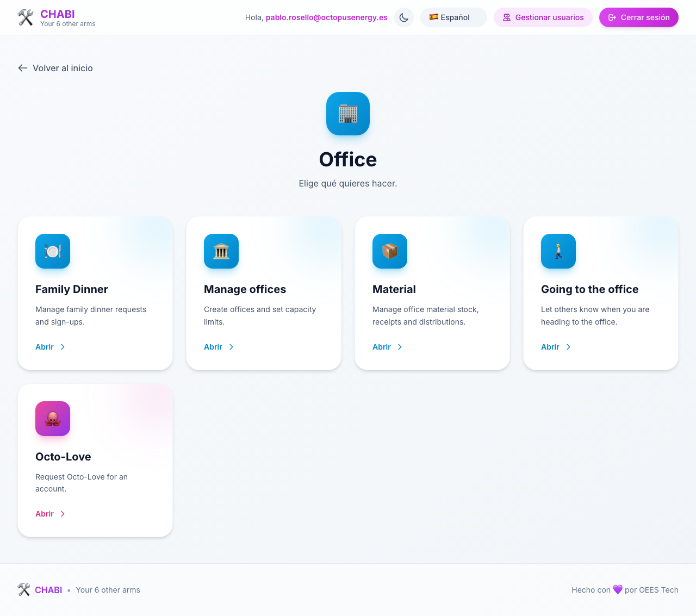Click the Office building icon
Screen dimensions: 696x616
pyautogui.click(x=348, y=114)
